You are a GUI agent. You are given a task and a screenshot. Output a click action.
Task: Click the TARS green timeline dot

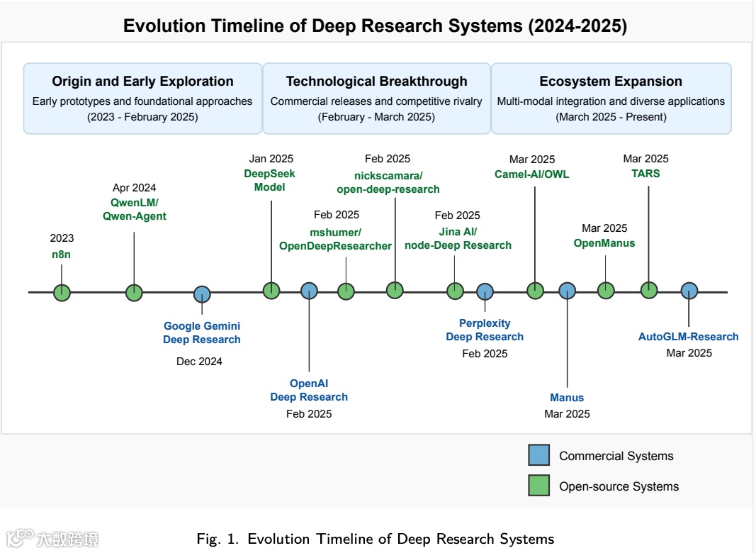pyautogui.click(x=649, y=290)
